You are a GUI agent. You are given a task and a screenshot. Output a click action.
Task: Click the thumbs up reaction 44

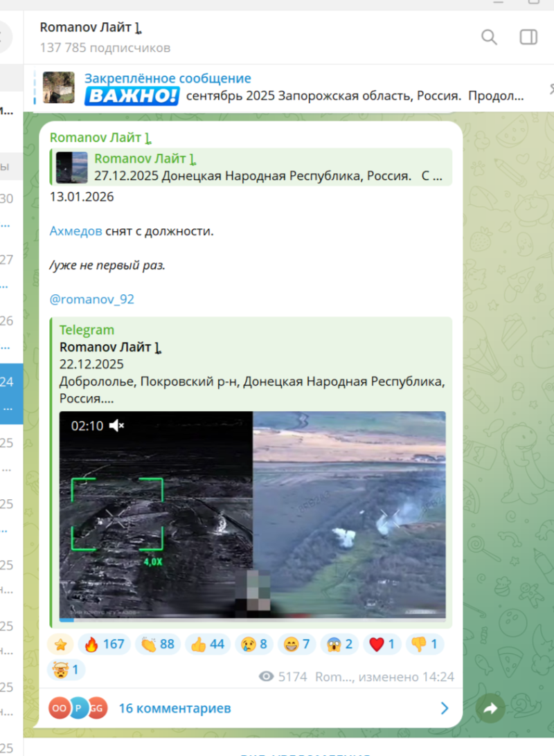click(x=208, y=645)
